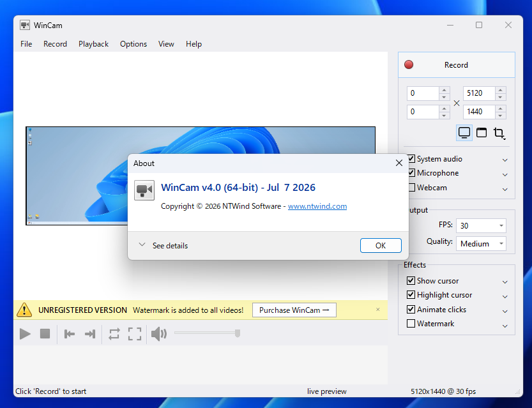Image resolution: width=532 pixels, height=408 pixels.
Task: Click status text '5120x1440 @ 30 fps'
Action: pyautogui.click(x=443, y=391)
